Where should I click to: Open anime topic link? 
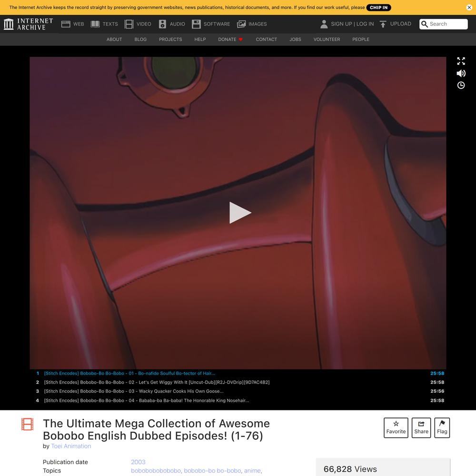click(252, 471)
